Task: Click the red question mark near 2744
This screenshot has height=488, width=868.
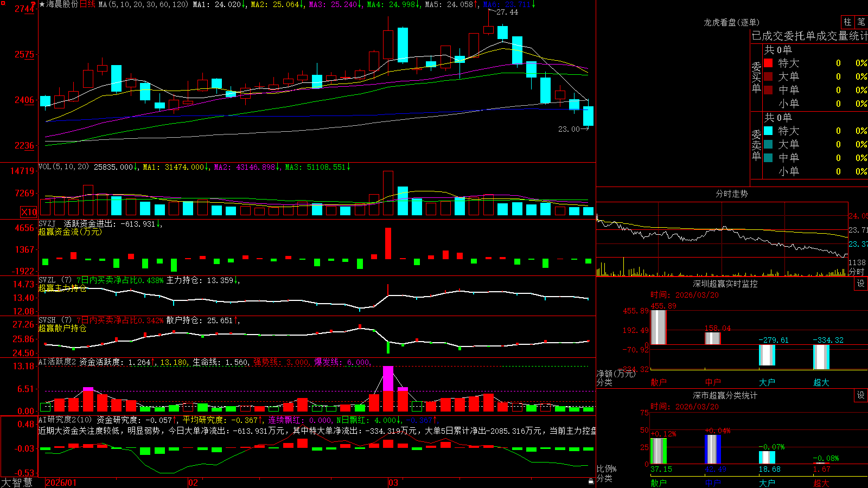Action: [x=34, y=5]
